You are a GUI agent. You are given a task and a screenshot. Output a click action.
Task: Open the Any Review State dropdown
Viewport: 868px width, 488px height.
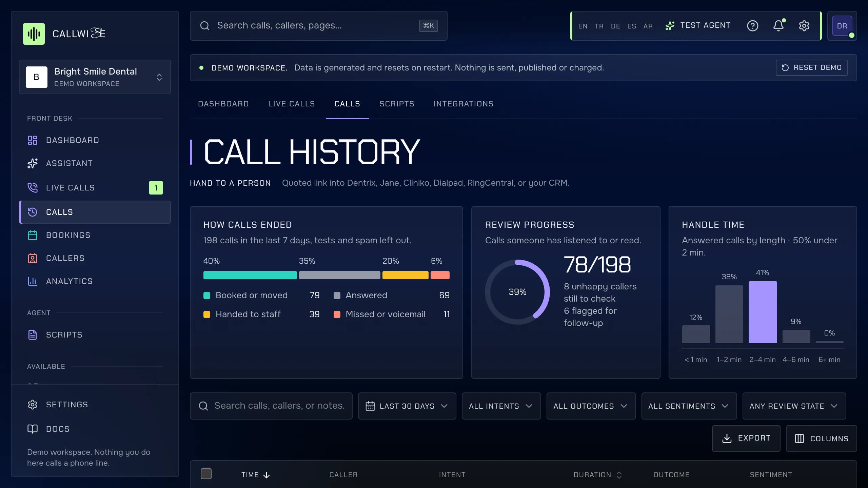(x=794, y=406)
